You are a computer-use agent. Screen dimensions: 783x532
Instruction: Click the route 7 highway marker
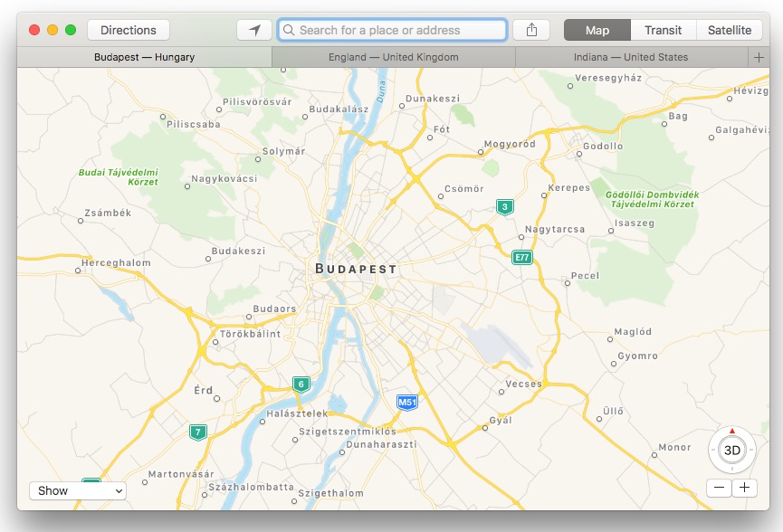[197, 432]
